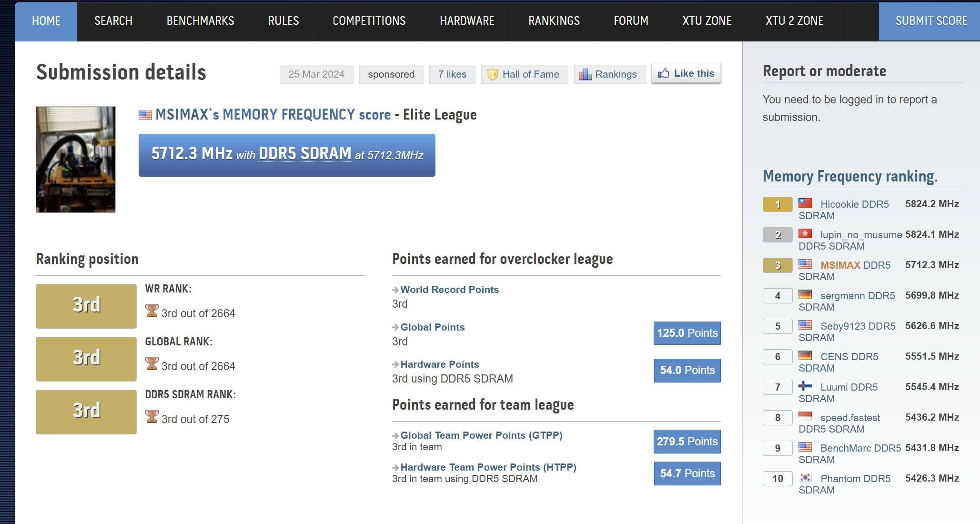This screenshot has width=980, height=524.
Task: Open lupin_no_musume ranking entry
Action: click(850, 241)
